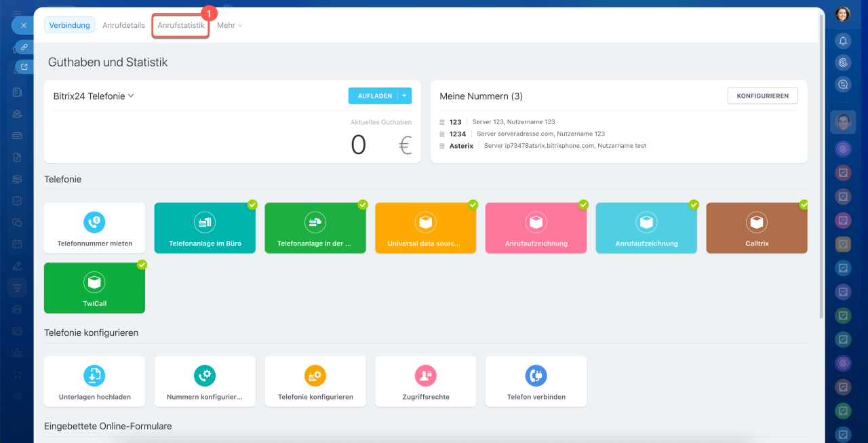This screenshot has height=443, width=868.
Task: Open the Calltrix app tile
Action: coord(756,228)
